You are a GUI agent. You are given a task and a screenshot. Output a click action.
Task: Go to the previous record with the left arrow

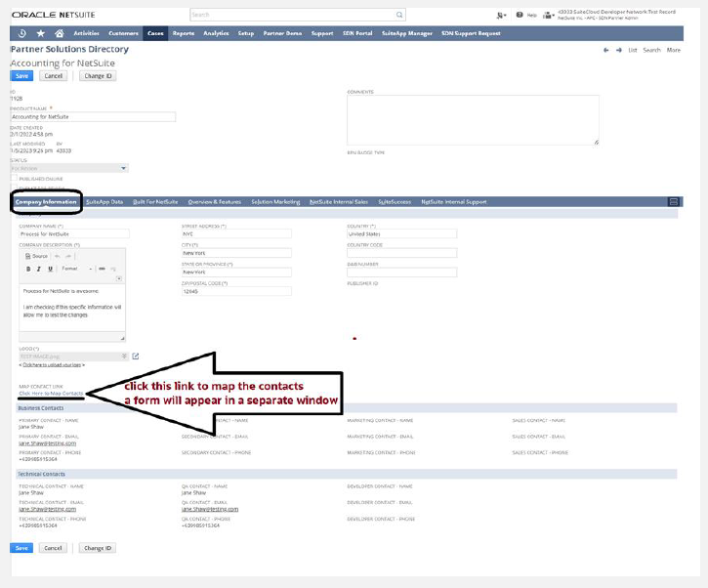pos(606,50)
